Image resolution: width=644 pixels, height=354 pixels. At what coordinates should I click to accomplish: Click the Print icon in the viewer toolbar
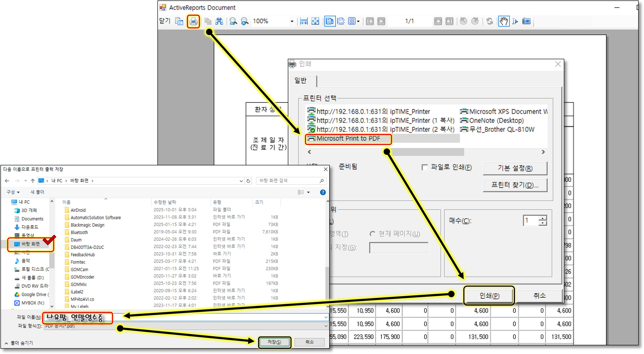(193, 22)
